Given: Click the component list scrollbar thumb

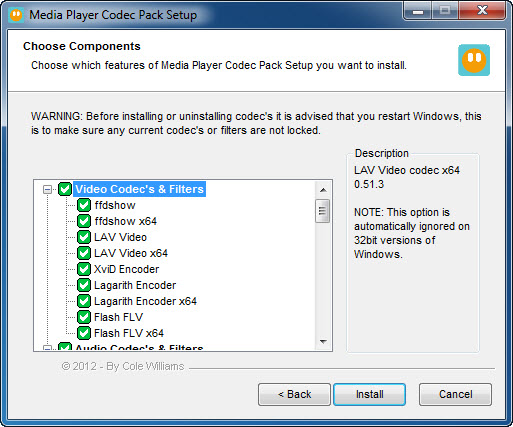Looking at the screenshot, I should coord(322,211).
